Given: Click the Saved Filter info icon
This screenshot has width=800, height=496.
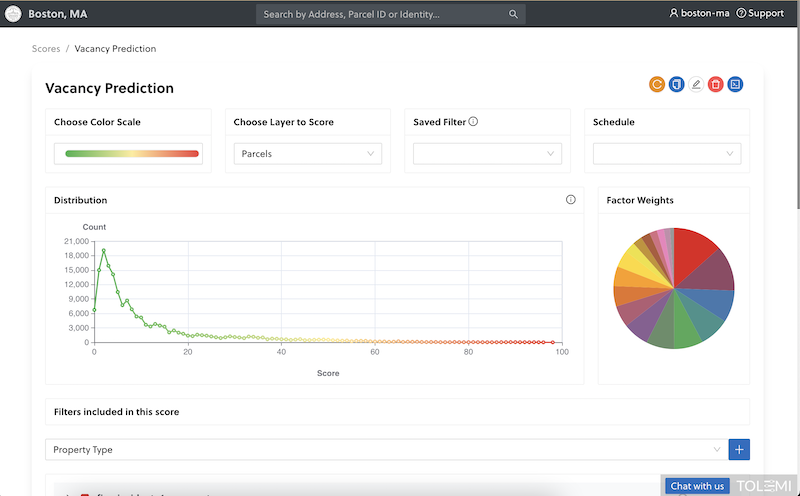Looking at the screenshot, I should [x=473, y=122].
